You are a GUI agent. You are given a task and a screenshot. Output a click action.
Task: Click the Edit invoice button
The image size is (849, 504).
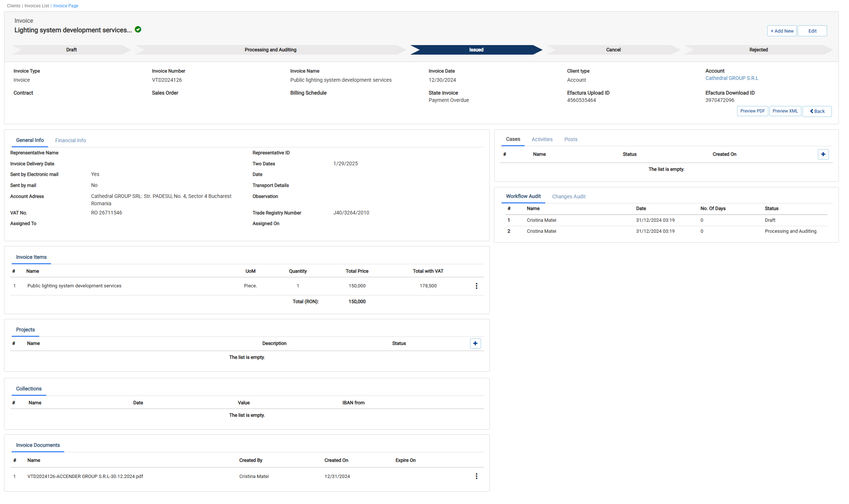812,31
